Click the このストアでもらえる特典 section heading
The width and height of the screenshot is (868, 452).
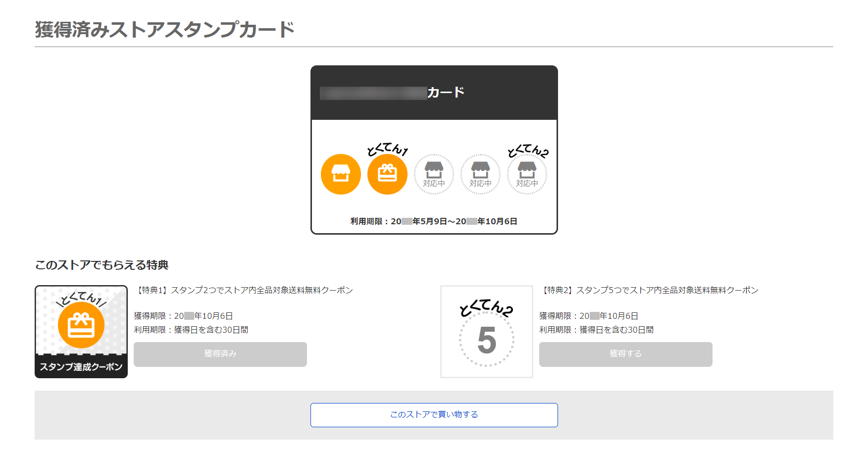(x=102, y=265)
